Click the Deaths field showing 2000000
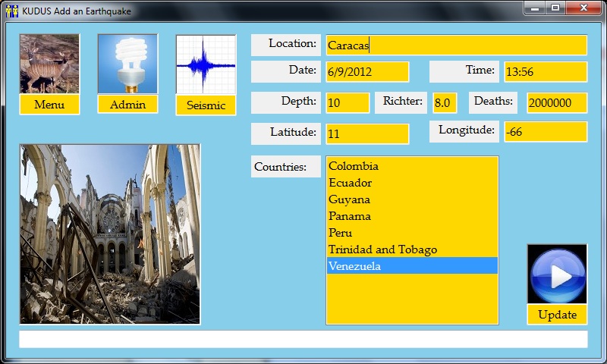This screenshot has width=607, height=364. click(x=556, y=103)
